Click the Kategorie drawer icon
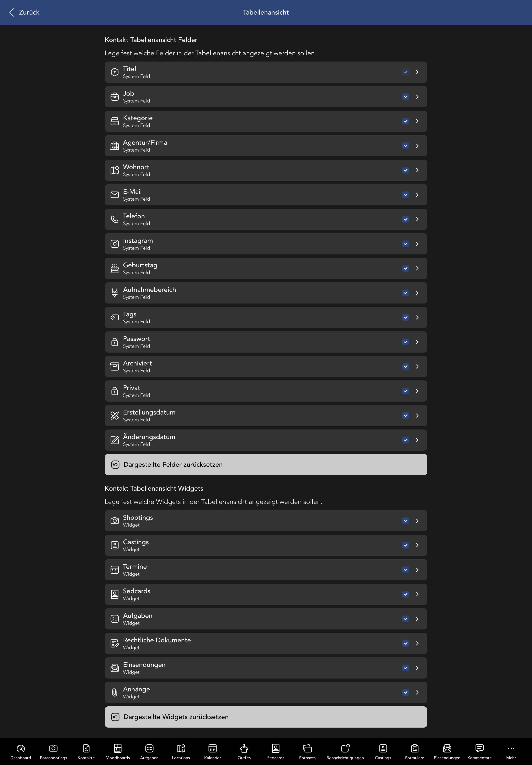 [x=115, y=121]
